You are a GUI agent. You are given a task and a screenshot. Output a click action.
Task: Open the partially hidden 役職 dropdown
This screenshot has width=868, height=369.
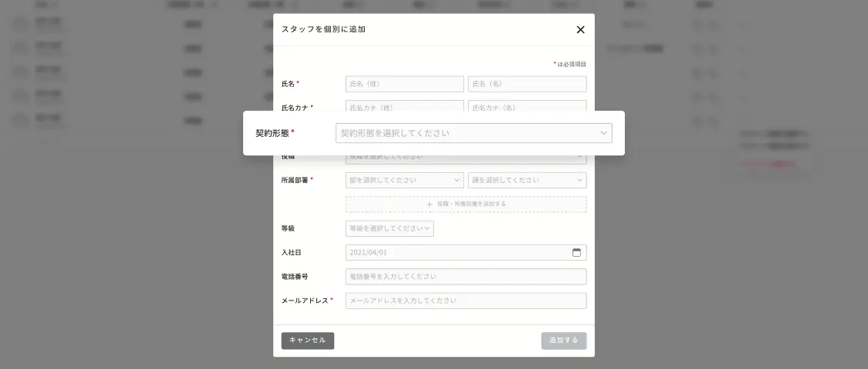466,158
